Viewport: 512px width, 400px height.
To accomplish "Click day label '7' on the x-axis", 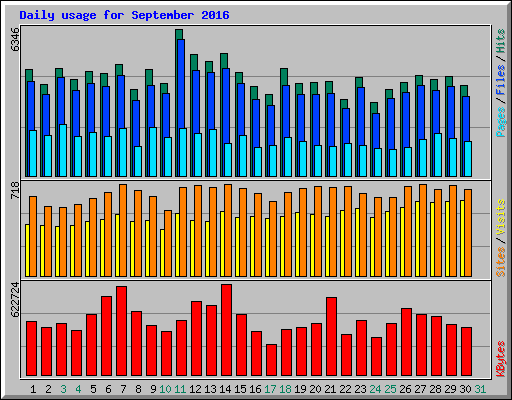I will pos(123,389).
